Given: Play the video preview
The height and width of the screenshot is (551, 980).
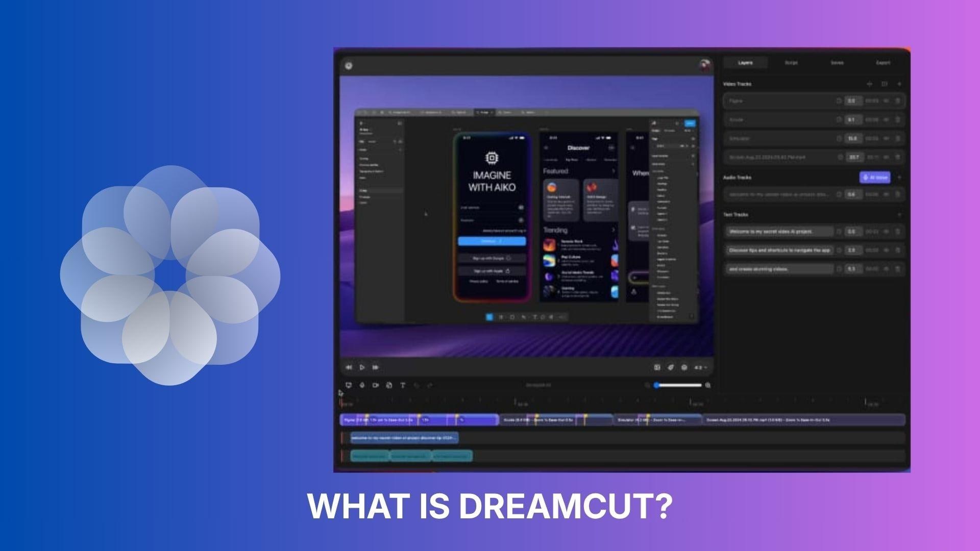Looking at the screenshot, I should (x=362, y=367).
